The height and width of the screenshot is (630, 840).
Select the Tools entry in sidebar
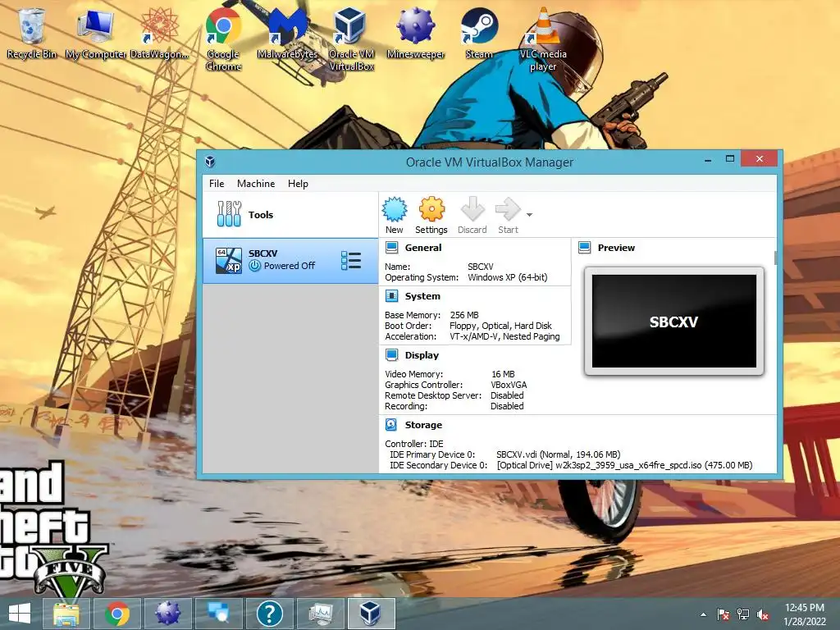(290, 215)
